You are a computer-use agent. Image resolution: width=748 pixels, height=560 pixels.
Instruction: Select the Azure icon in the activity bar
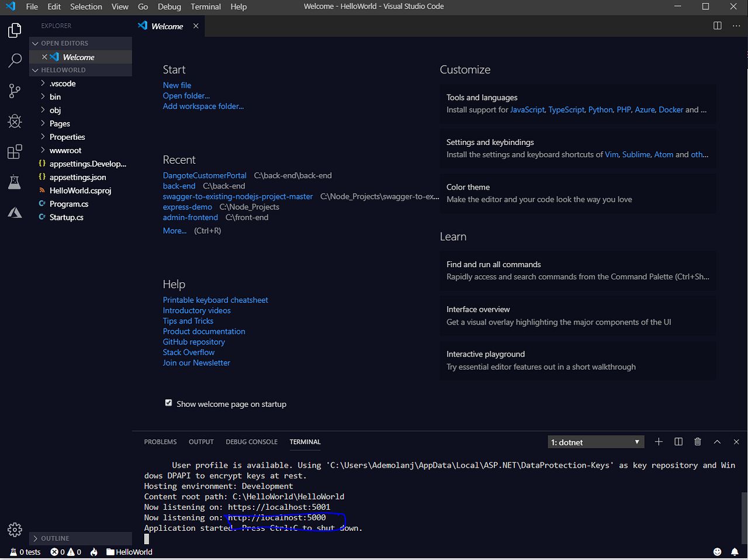tap(15, 212)
